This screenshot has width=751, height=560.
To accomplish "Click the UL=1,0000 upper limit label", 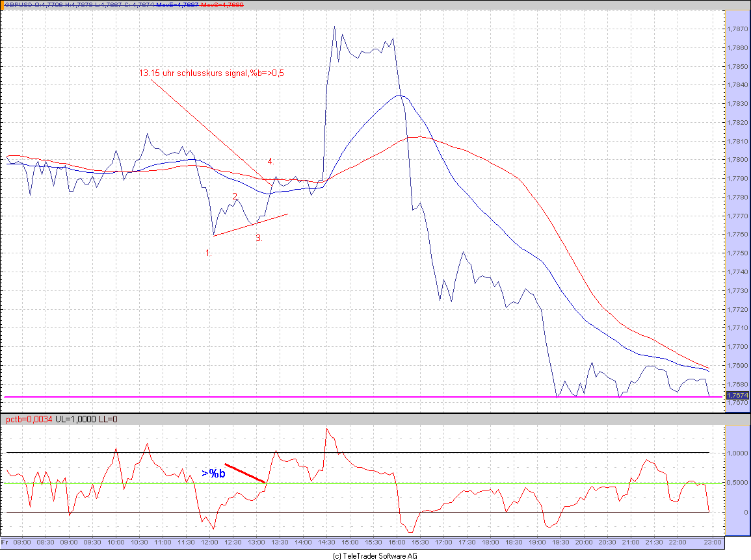I will pos(76,419).
